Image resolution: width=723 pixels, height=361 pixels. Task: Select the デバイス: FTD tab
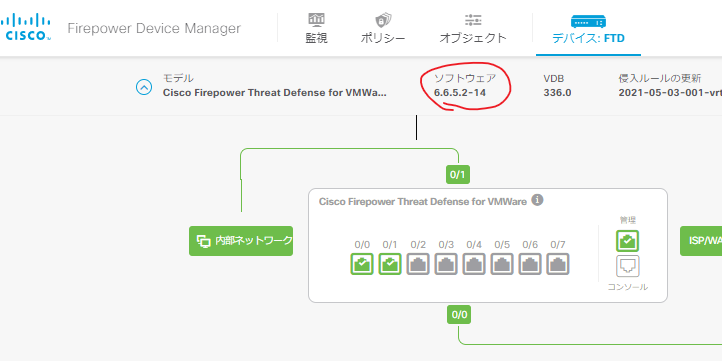coord(588,29)
